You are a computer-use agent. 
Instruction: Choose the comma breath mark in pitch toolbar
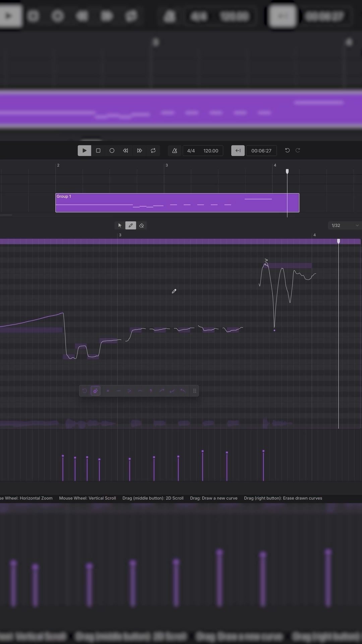151,391
